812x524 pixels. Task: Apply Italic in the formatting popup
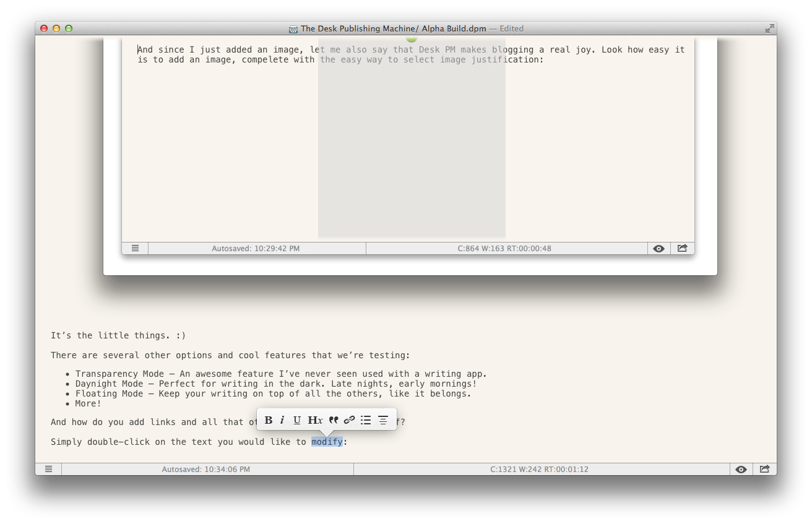click(282, 420)
